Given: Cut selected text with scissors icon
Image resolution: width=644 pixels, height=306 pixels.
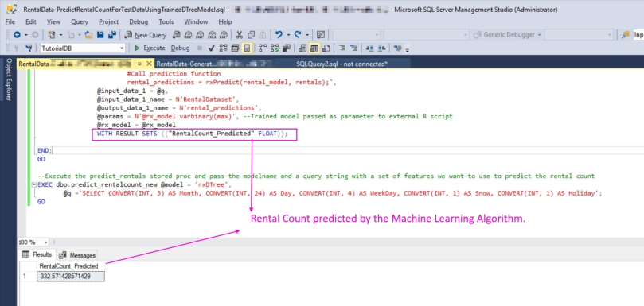Looking at the screenshot, I should pos(239,35).
